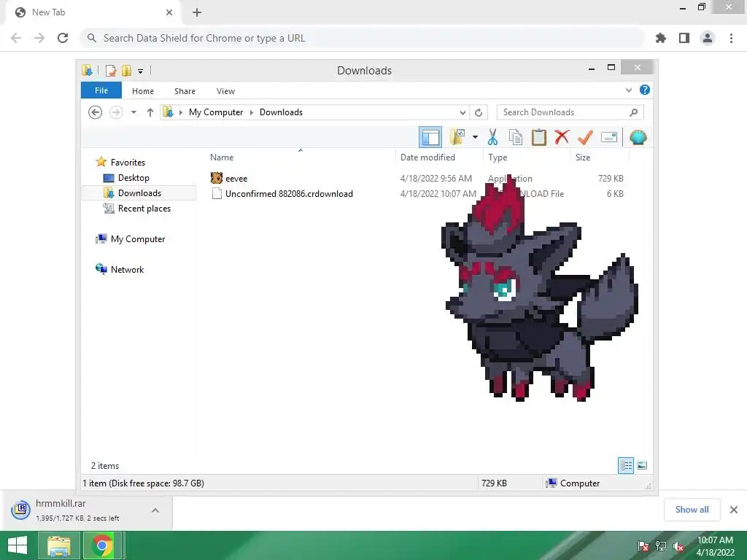Image resolution: width=747 pixels, height=560 pixels.
Task: Click the folder options toolbar icon
Action: (x=458, y=138)
